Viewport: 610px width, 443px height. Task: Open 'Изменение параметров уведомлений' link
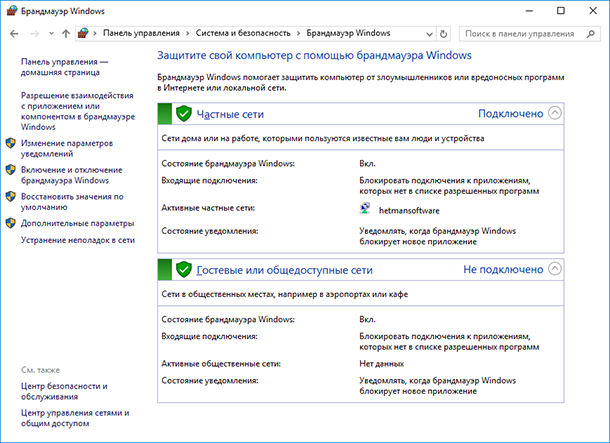click(67, 149)
